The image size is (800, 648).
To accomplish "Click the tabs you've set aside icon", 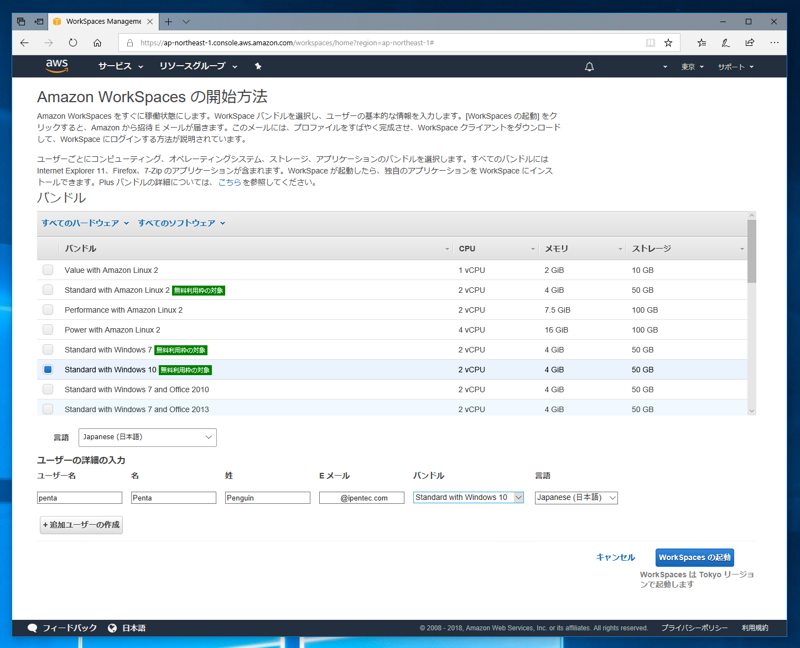I will tap(21, 21).
